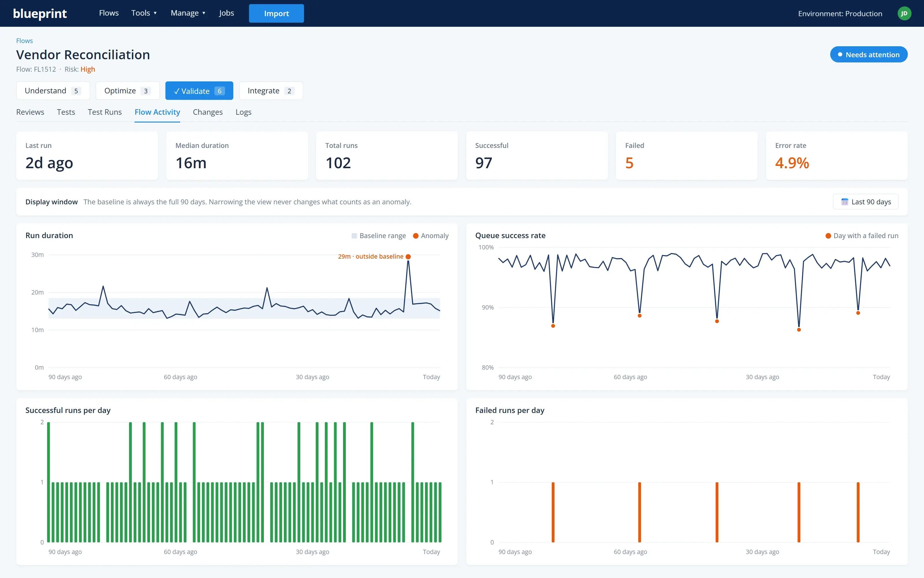
Task: Go to Flows in the top navigation
Action: tap(109, 13)
